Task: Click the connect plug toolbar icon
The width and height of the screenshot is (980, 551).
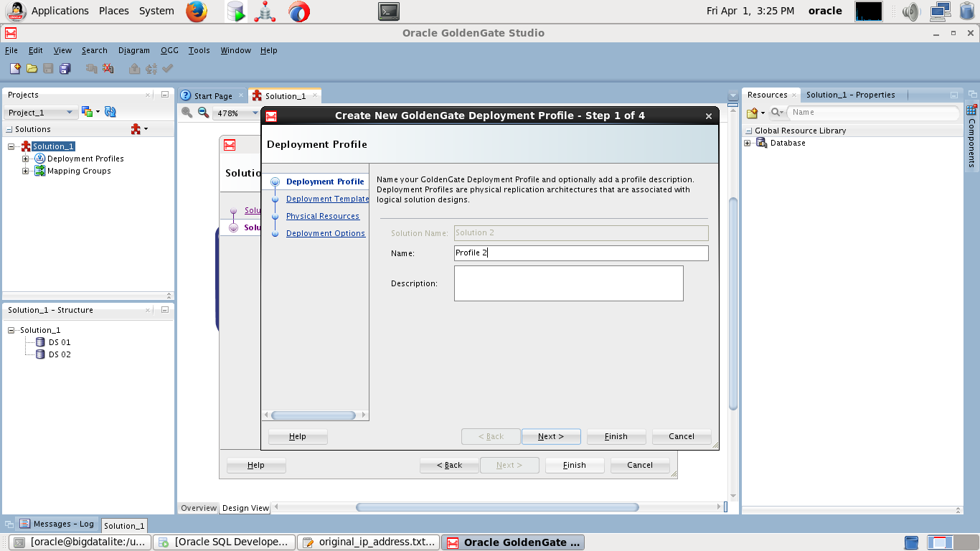Action: pos(91,68)
